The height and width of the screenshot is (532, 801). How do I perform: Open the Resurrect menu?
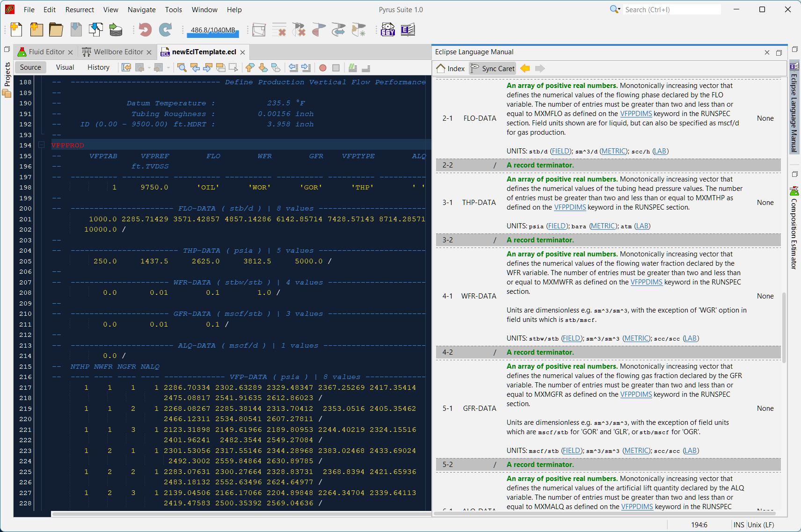[x=80, y=10]
